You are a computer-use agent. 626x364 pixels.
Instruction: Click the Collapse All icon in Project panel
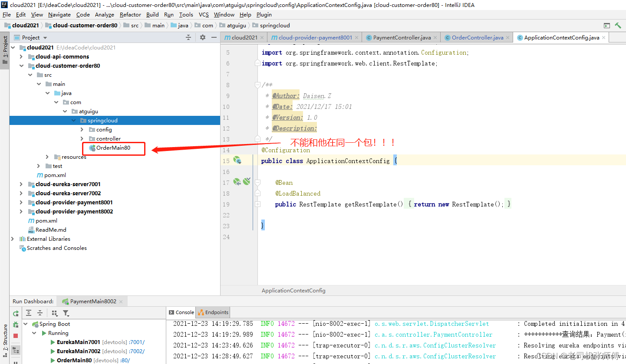[188, 37]
